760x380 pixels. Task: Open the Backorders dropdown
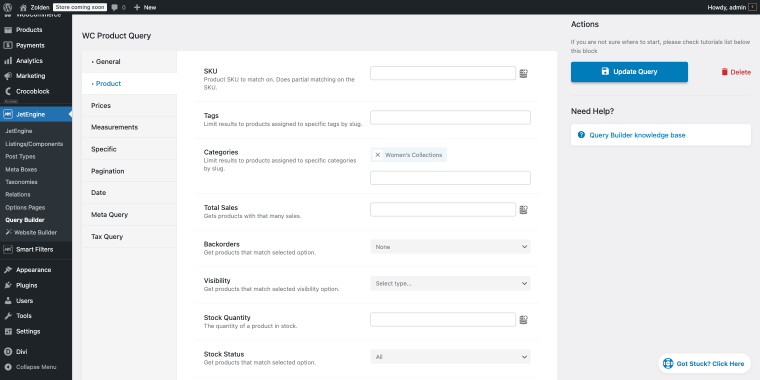(450, 247)
